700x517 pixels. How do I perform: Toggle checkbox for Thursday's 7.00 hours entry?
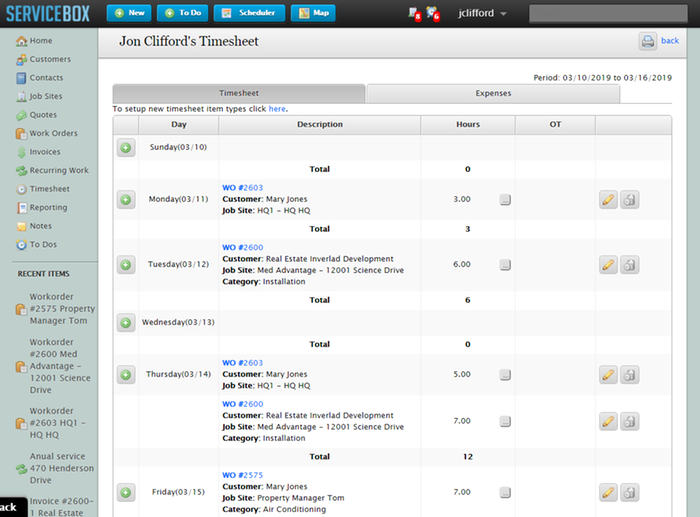click(x=505, y=421)
